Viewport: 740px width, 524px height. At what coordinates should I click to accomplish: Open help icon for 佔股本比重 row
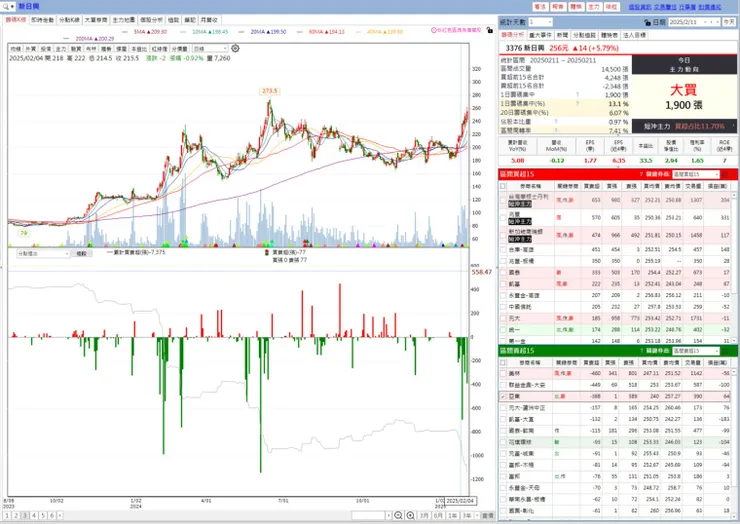pyautogui.click(x=556, y=121)
